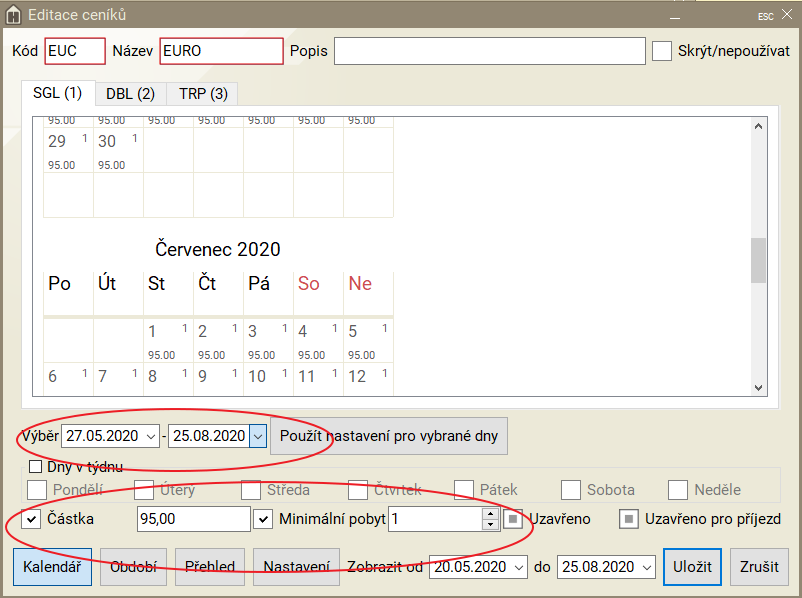
Task: Switch to the DBL (2) tab
Action: [130, 94]
